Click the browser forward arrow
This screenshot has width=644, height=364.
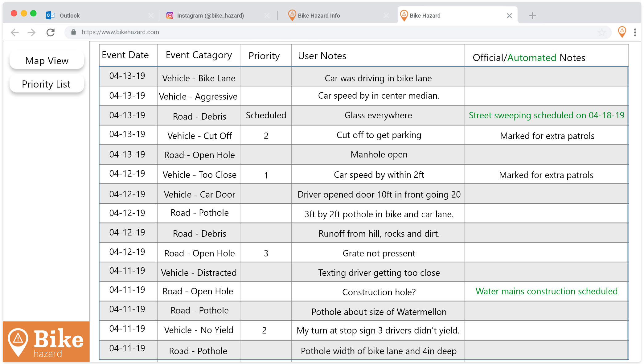[31, 32]
